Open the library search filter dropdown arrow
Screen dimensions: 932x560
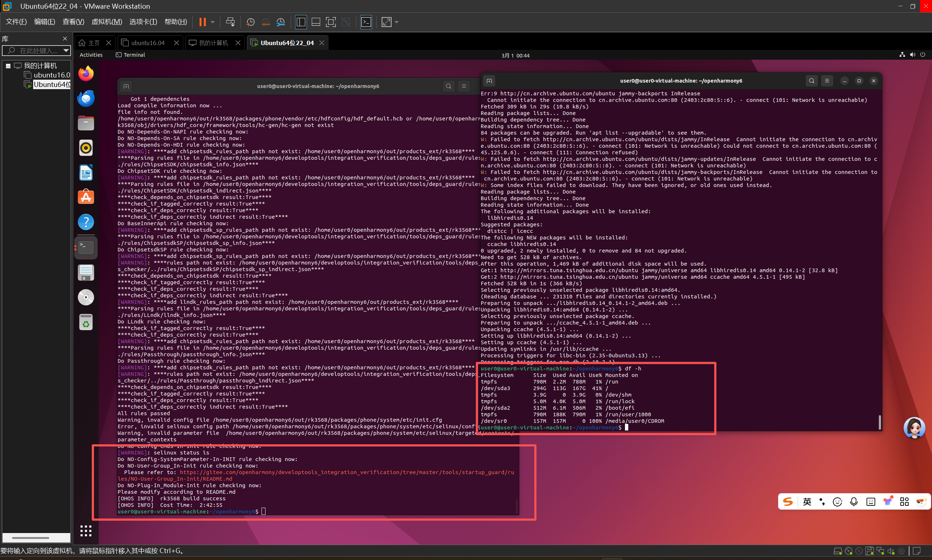point(66,50)
